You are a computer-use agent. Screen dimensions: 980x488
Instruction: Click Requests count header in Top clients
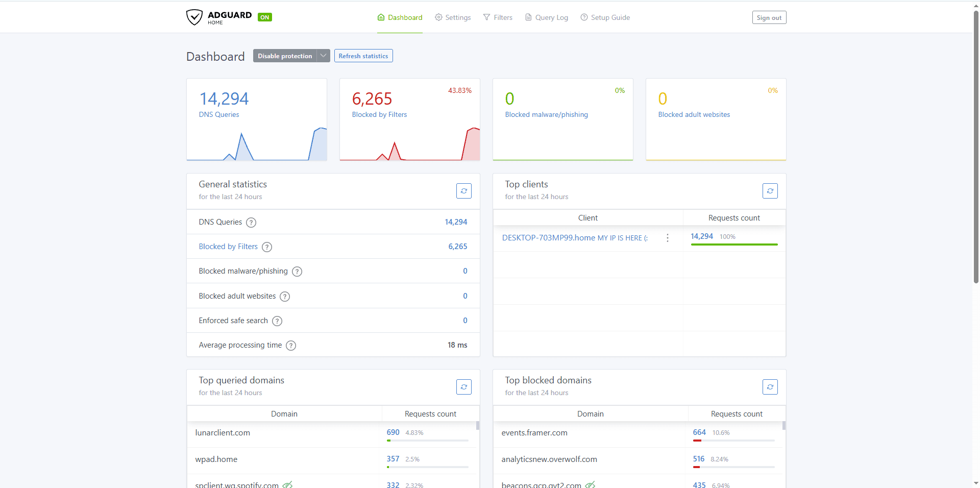pos(734,218)
